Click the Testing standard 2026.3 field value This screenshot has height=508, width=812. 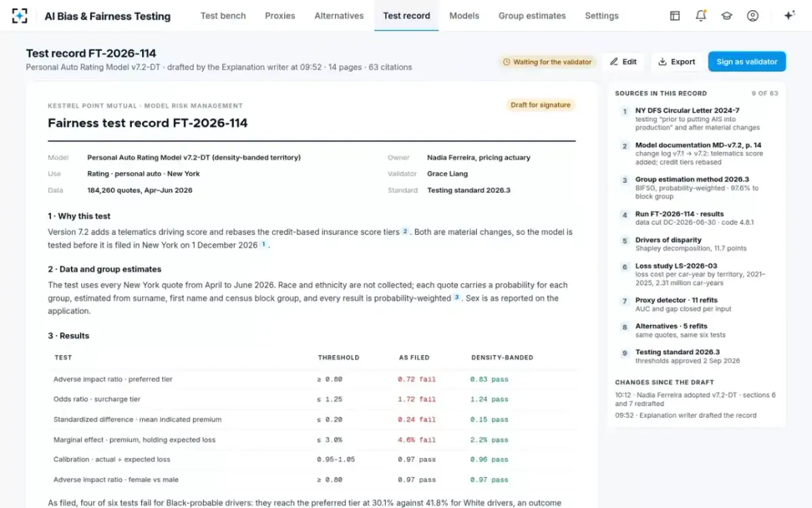(x=468, y=190)
